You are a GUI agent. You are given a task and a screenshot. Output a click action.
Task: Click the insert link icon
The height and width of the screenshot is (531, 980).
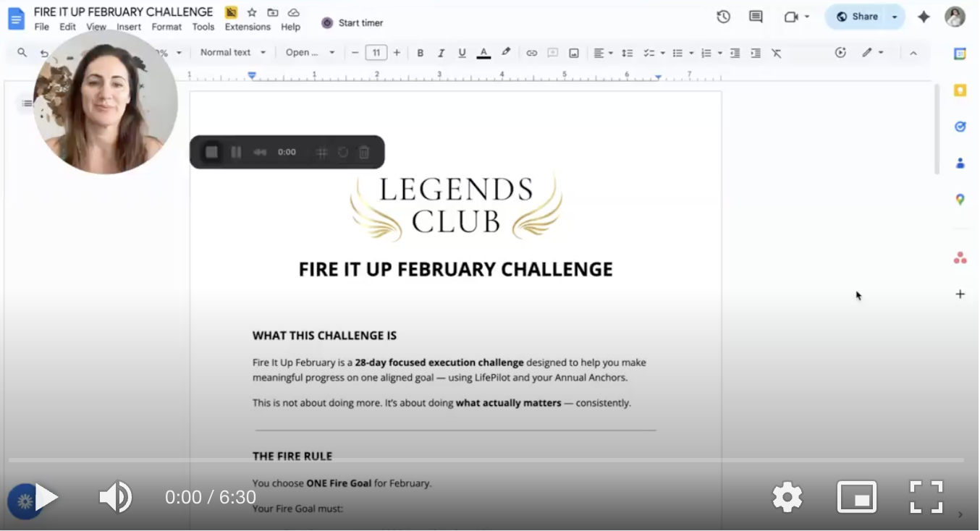tap(531, 53)
